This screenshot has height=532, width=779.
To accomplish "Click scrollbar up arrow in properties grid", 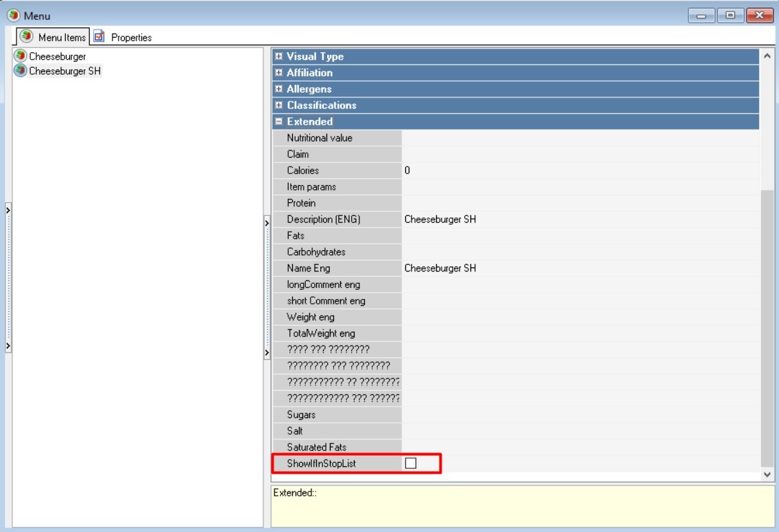I will (x=767, y=56).
